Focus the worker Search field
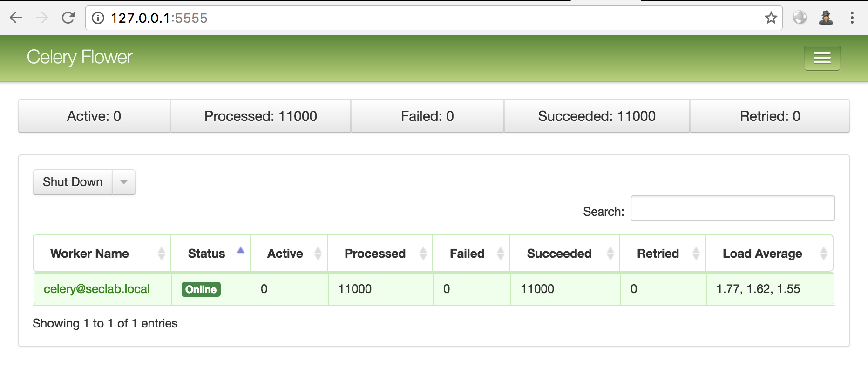This screenshot has height=374, width=868. 732,208
